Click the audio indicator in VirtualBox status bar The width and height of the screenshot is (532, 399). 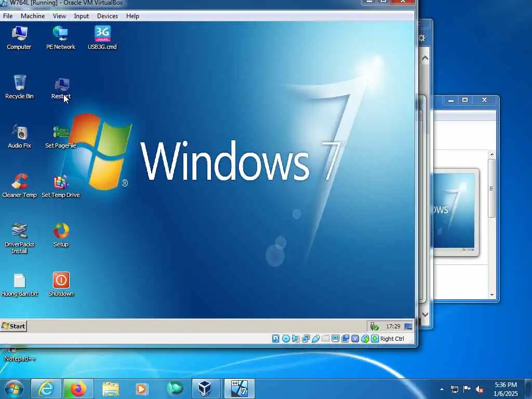tap(296, 339)
